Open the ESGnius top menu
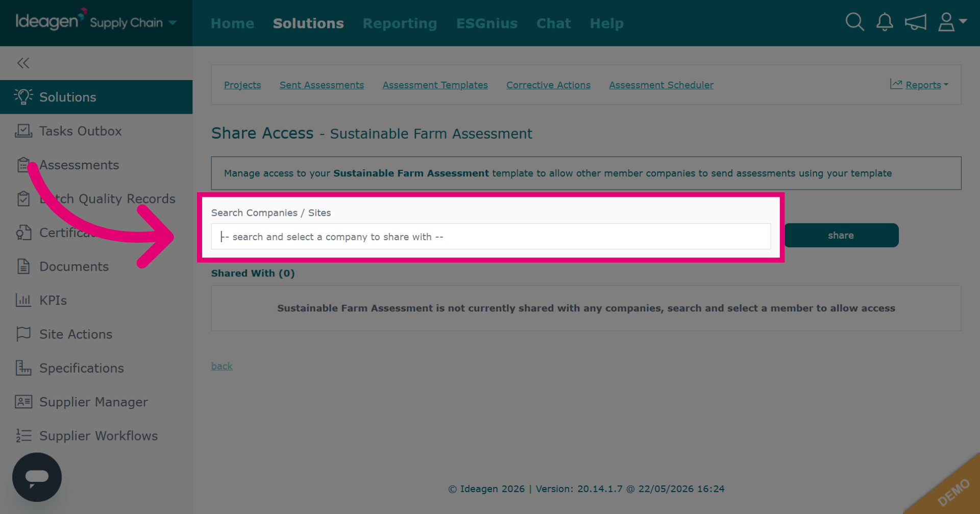This screenshot has width=980, height=514. 487,23
